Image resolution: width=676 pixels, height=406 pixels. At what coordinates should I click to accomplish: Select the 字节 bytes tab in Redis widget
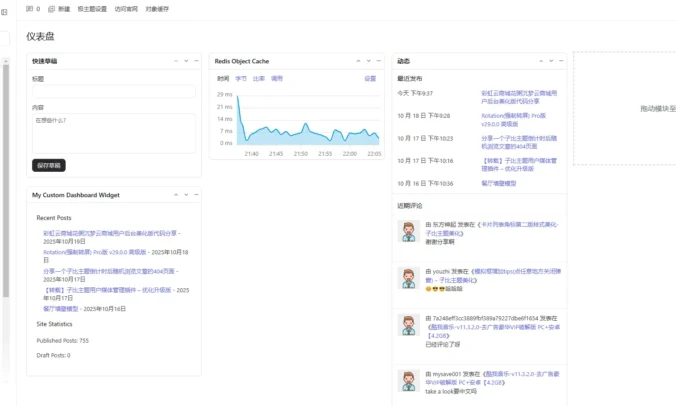pos(241,78)
